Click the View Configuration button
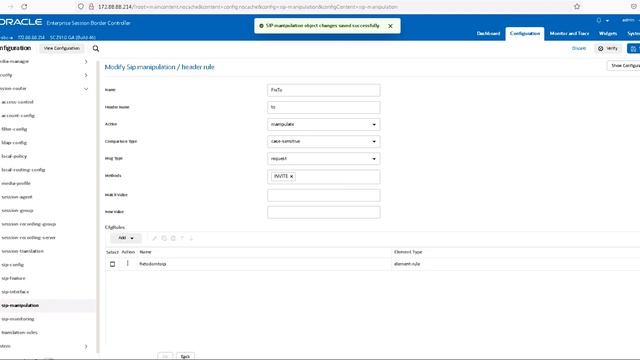The image size is (640, 360). pyautogui.click(x=62, y=48)
